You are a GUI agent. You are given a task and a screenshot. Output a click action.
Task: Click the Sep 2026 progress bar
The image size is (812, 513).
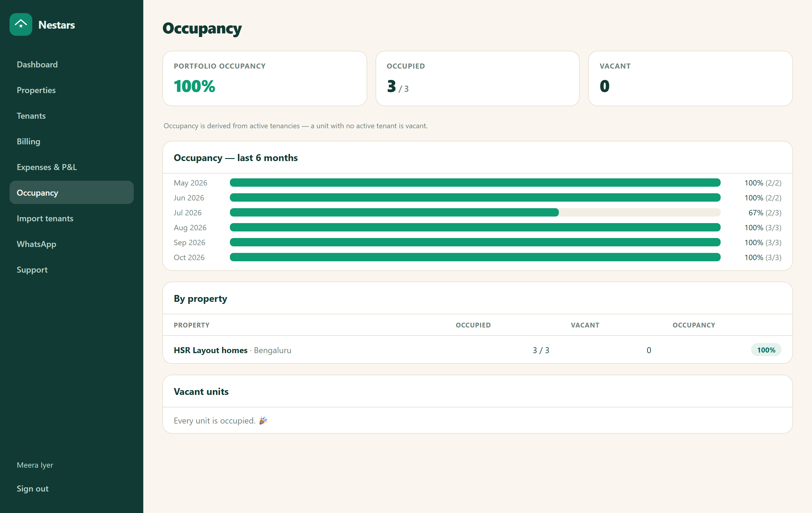(x=475, y=242)
